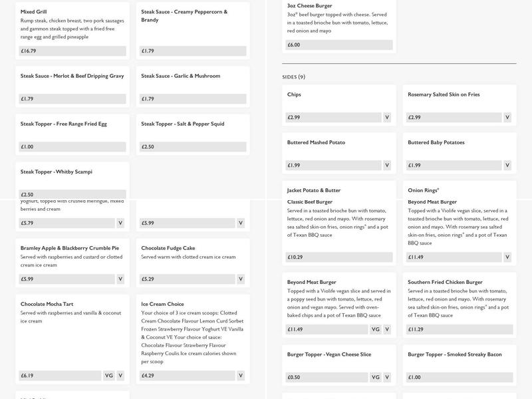Select Steak Topper - Free Range Fried Egg
Viewport: 532px width, 399px height.
(x=63, y=124)
